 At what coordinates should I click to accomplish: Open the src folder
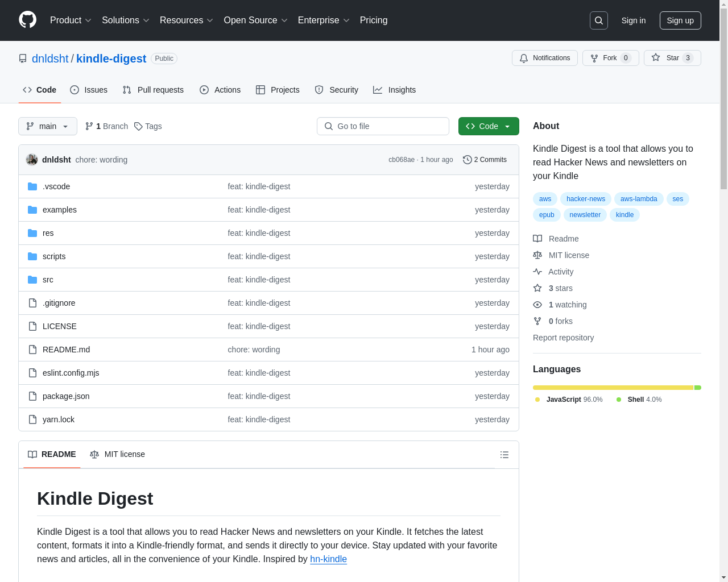pos(48,280)
